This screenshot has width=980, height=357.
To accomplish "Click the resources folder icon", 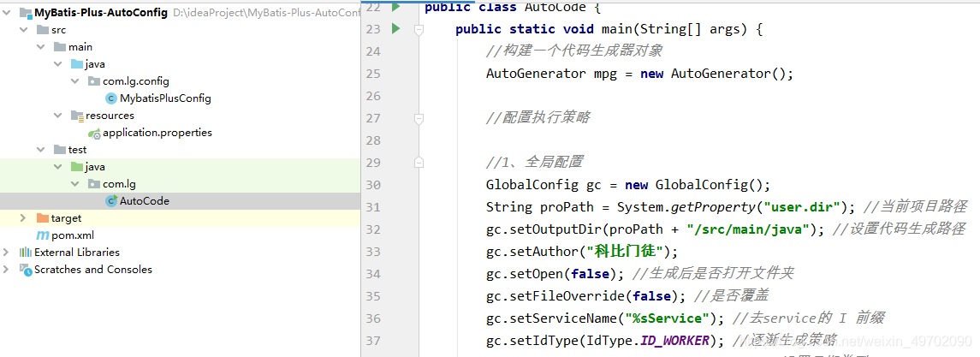I will tap(77, 116).
